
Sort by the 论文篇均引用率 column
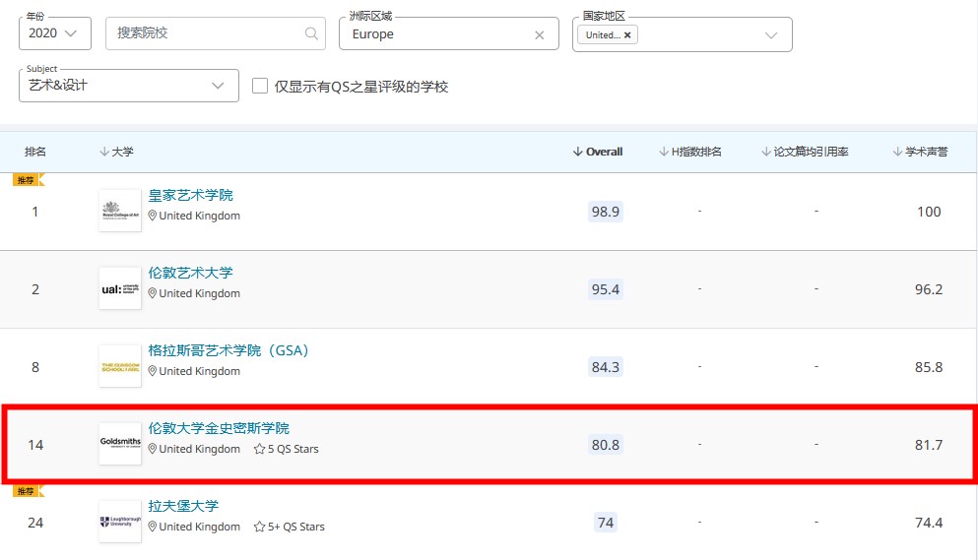(x=805, y=152)
